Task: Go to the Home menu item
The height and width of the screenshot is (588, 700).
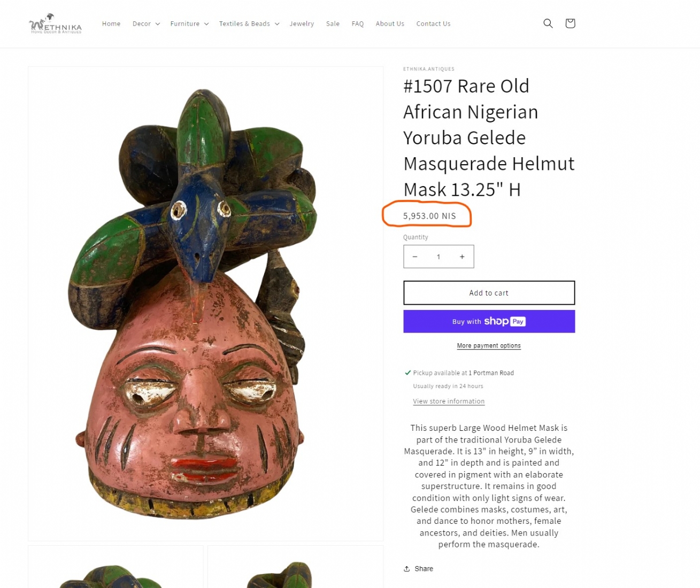Action: coord(111,24)
